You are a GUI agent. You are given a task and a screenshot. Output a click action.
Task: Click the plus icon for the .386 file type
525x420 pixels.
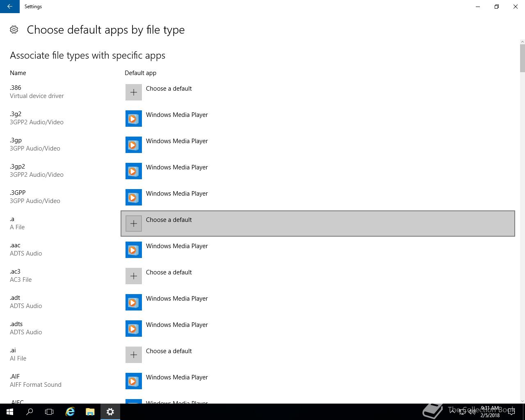tap(134, 92)
